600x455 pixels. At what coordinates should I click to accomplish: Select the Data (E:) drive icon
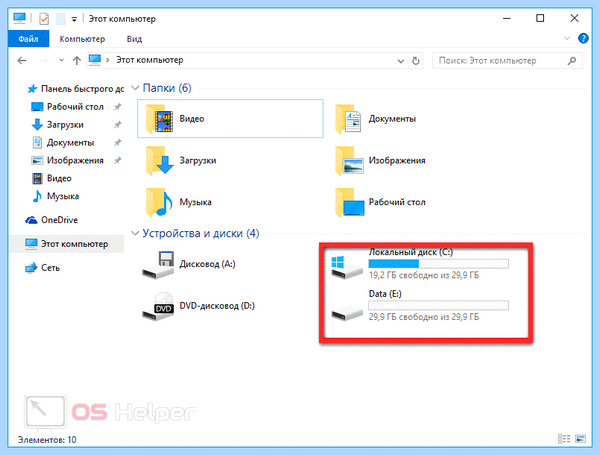pos(347,313)
